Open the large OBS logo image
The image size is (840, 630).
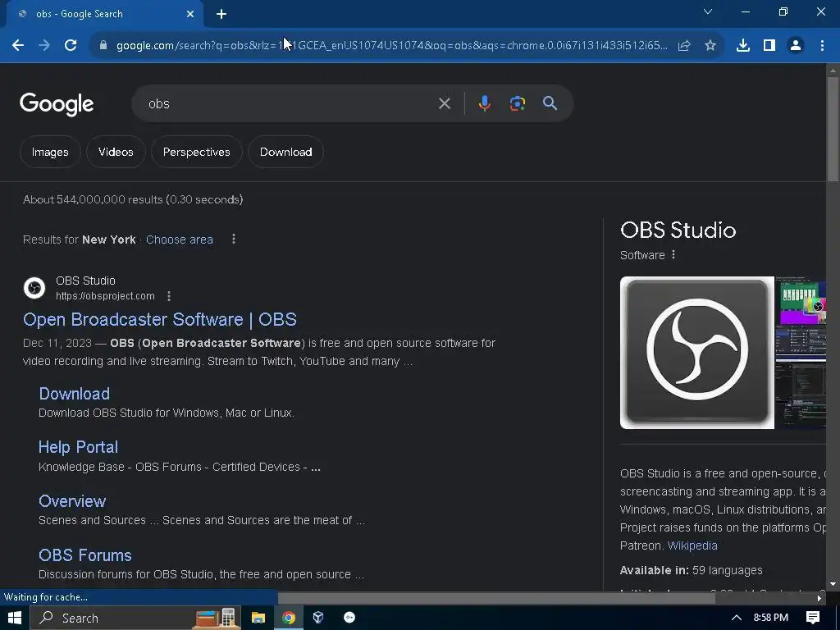point(697,353)
